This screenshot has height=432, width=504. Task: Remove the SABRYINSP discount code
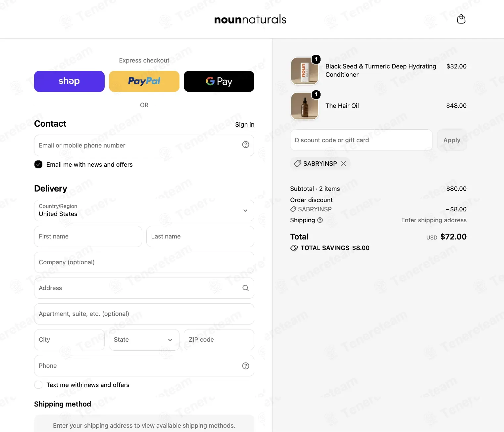click(x=343, y=163)
